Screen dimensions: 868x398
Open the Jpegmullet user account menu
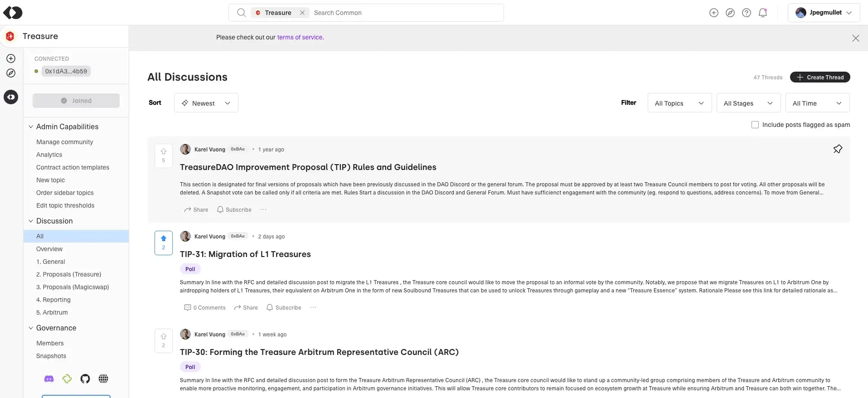(824, 13)
